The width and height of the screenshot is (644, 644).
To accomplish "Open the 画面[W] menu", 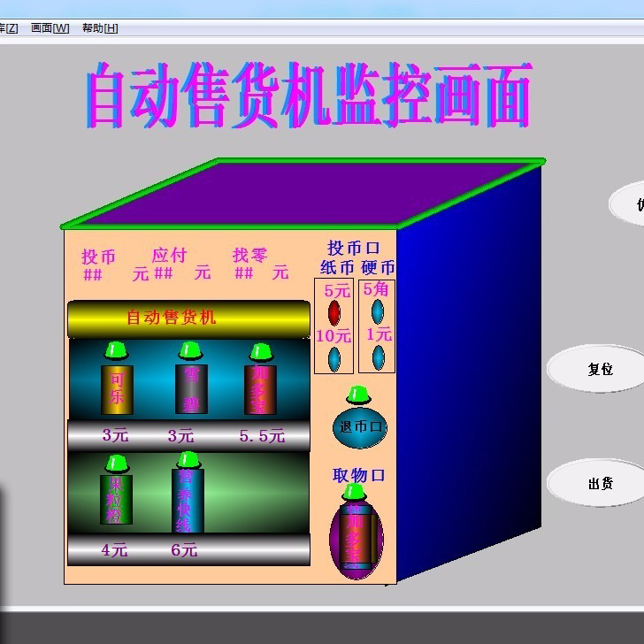I will click(50, 28).
